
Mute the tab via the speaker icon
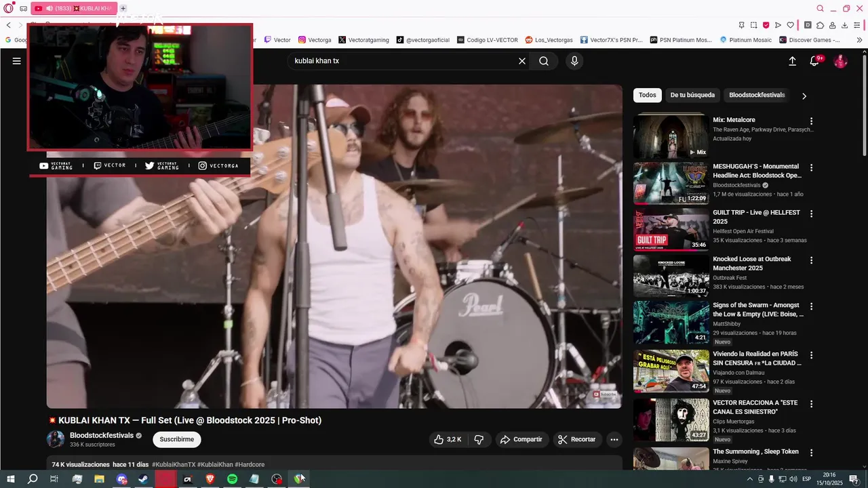50,9
